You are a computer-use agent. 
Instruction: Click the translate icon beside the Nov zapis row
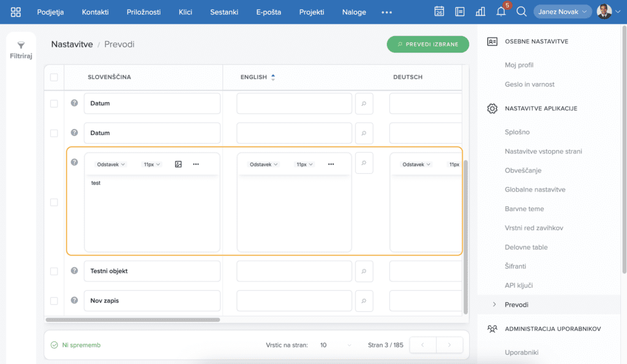(364, 301)
